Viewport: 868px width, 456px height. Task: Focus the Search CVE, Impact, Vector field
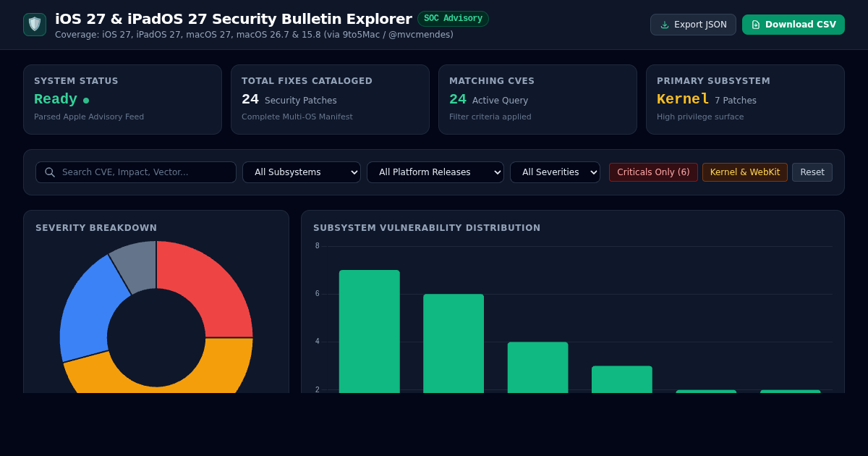(x=136, y=172)
